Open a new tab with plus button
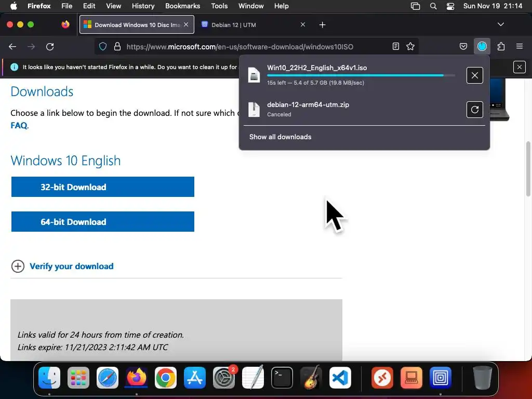This screenshot has height=399, width=532. [x=322, y=25]
